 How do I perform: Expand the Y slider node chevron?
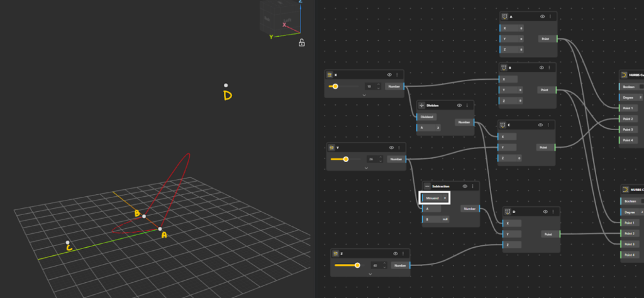(x=366, y=168)
